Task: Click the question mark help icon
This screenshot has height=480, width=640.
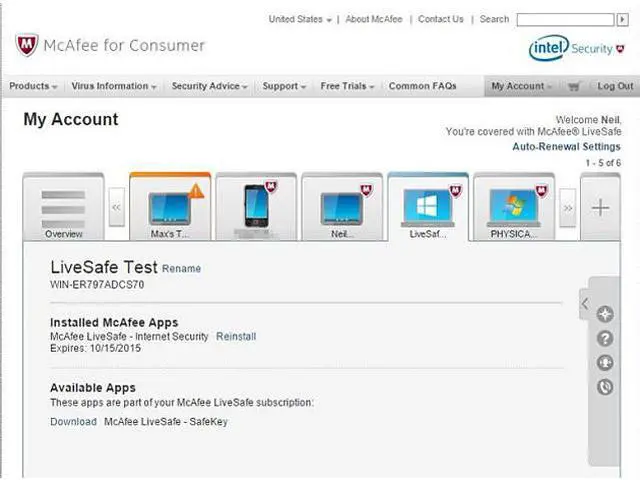Action: tap(605, 338)
